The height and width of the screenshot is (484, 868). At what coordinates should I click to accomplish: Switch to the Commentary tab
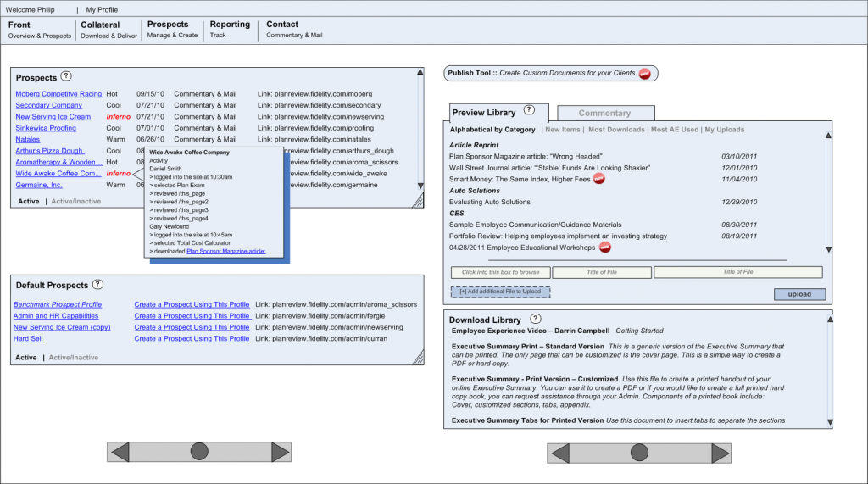coord(604,113)
